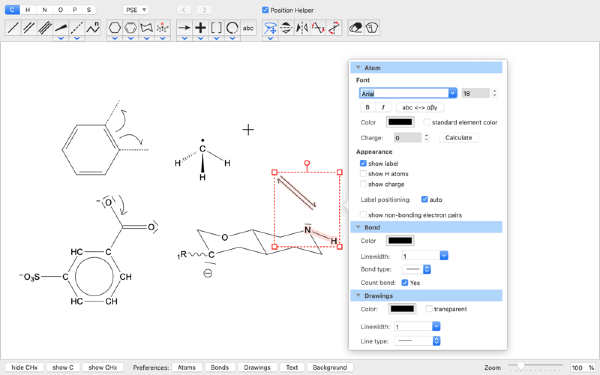Toggle auto label positioning

tap(424, 199)
